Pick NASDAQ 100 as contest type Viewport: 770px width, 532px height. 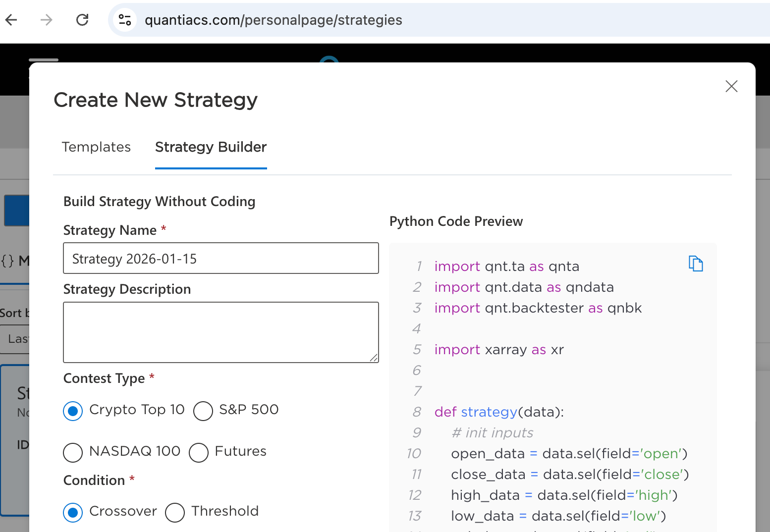tap(73, 452)
